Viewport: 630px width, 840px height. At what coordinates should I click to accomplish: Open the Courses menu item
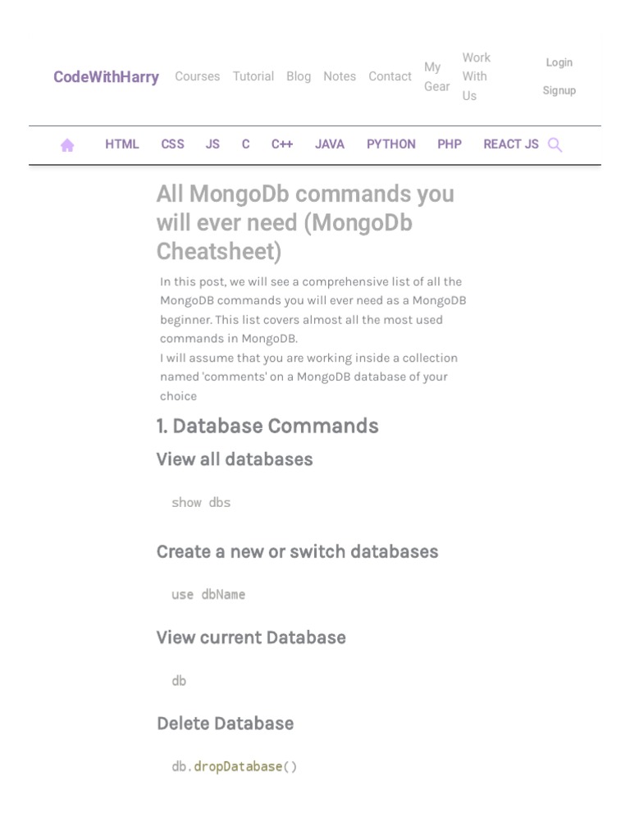pos(197,76)
